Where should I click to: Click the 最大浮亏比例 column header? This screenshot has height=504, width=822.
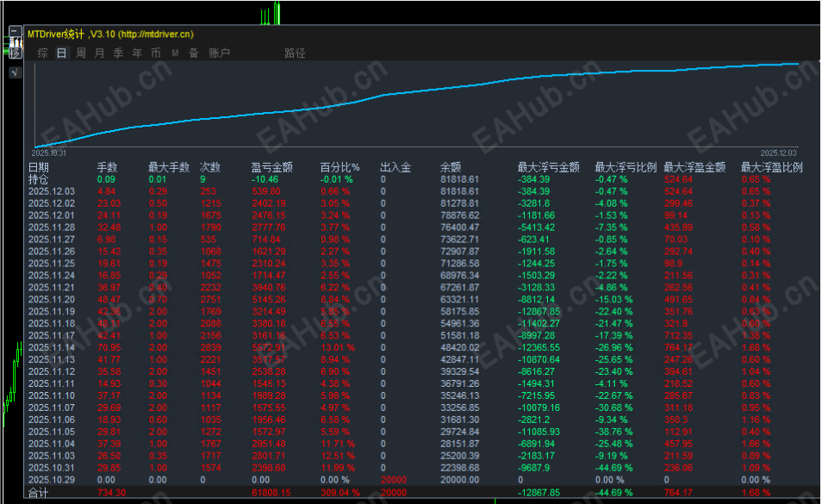626,167
